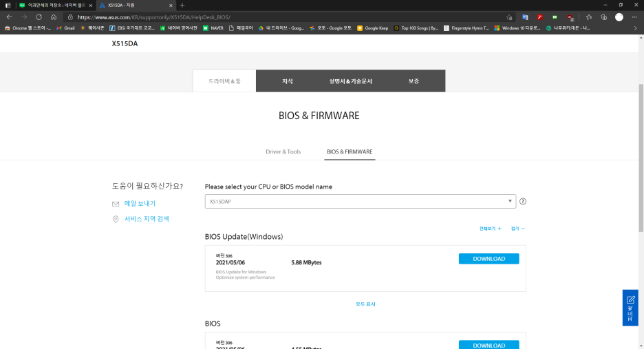Click the envelope mail icon
This screenshot has height=349, width=644.
click(x=116, y=204)
